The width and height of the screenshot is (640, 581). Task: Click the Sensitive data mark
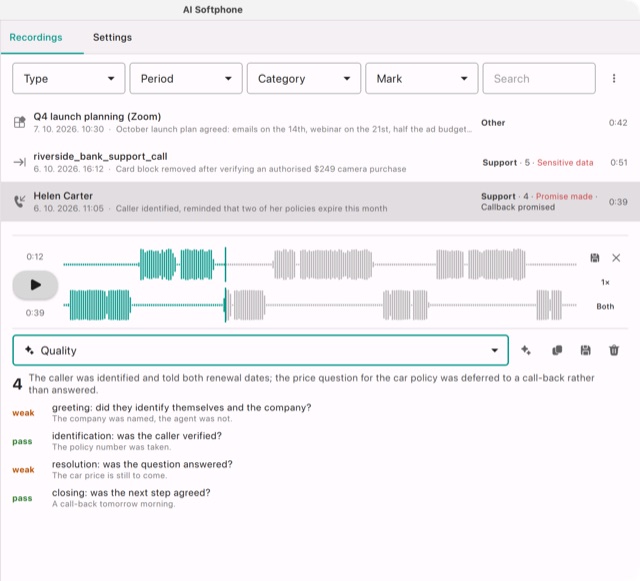[x=565, y=163]
